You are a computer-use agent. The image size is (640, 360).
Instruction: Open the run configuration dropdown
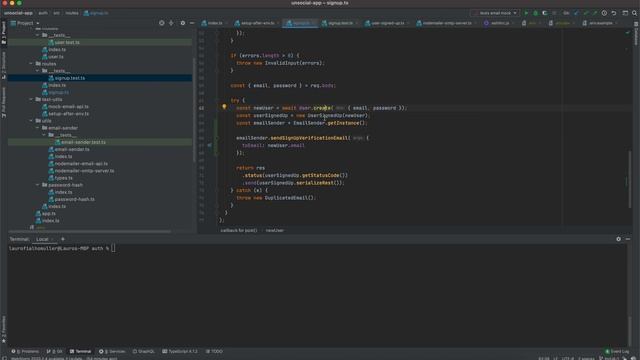pos(495,13)
